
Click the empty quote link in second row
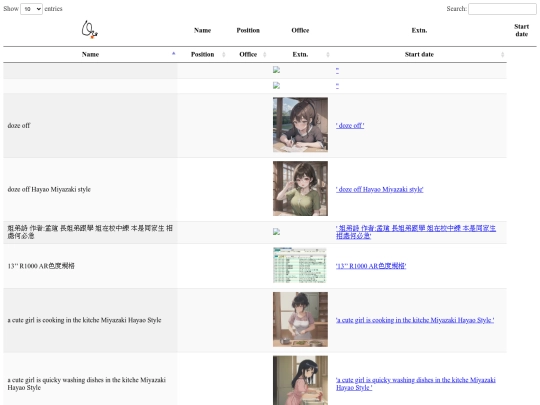[x=338, y=86]
